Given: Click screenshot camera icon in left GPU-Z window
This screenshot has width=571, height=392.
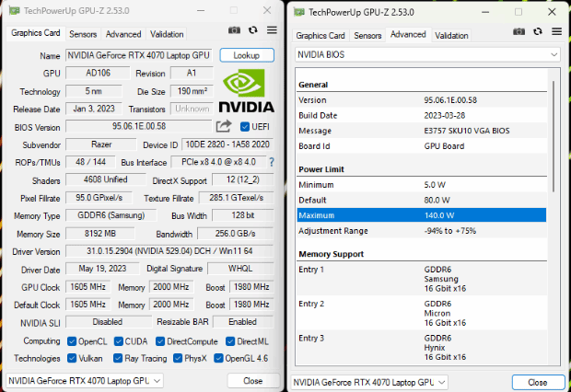Looking at the screenshot, I should coord(234,30).
